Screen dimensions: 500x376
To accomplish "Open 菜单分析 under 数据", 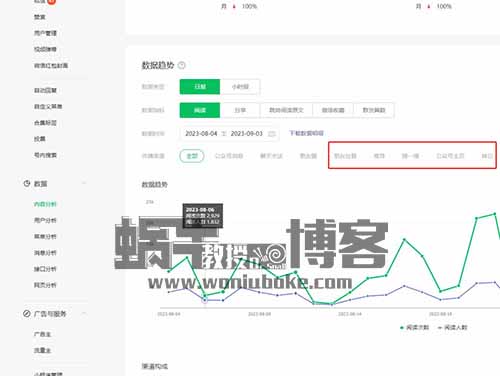I will point(45,237).
